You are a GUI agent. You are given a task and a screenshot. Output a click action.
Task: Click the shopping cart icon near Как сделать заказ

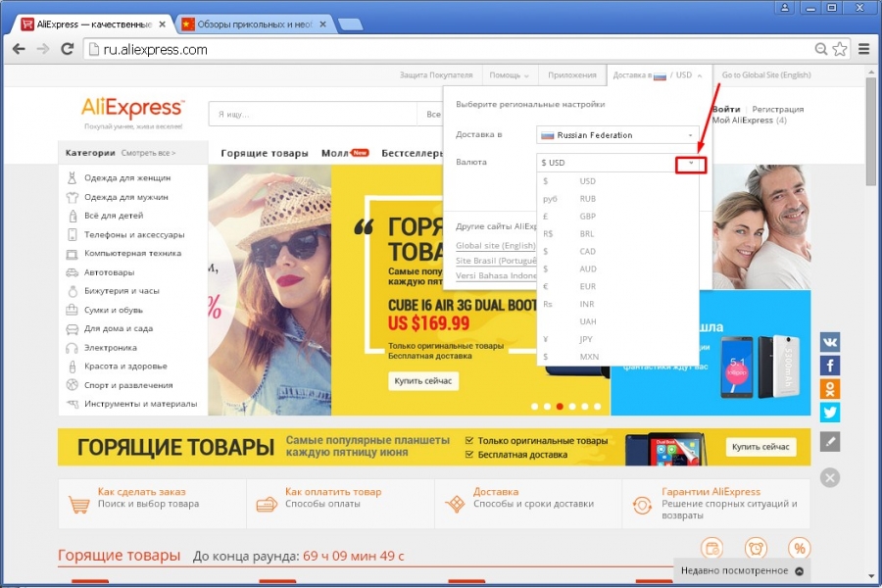[x=78, y=504]
